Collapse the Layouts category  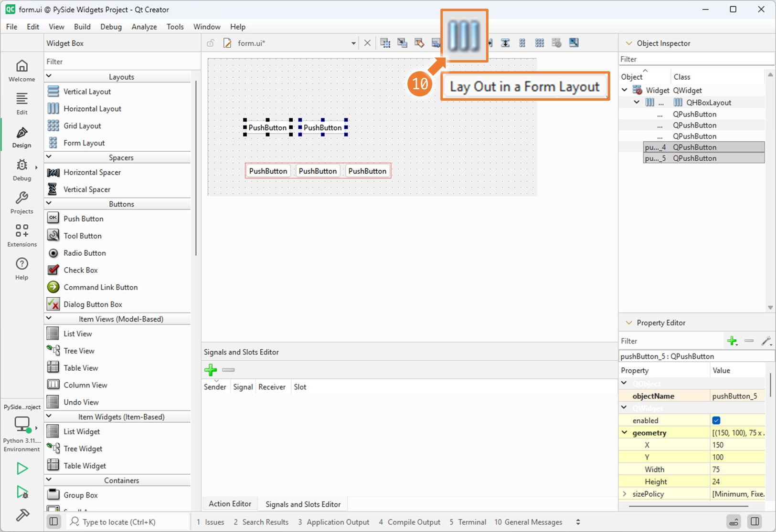pos(49,76)
